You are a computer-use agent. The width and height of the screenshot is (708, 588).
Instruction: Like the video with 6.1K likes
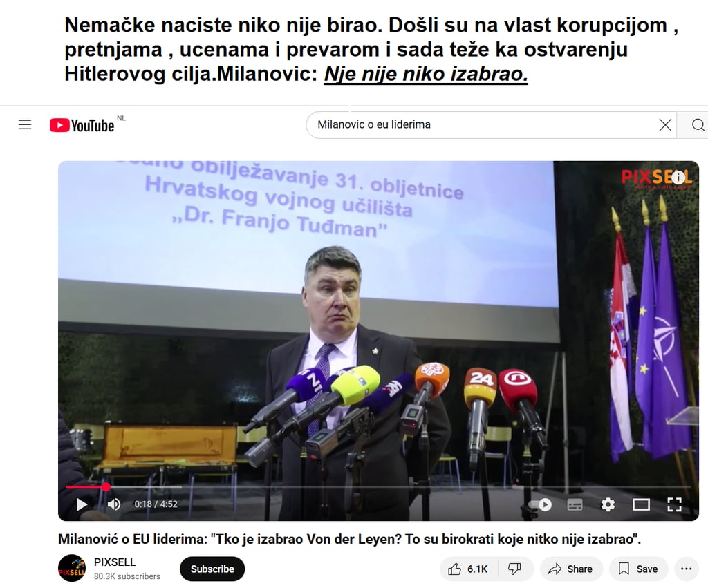[469, 569]
